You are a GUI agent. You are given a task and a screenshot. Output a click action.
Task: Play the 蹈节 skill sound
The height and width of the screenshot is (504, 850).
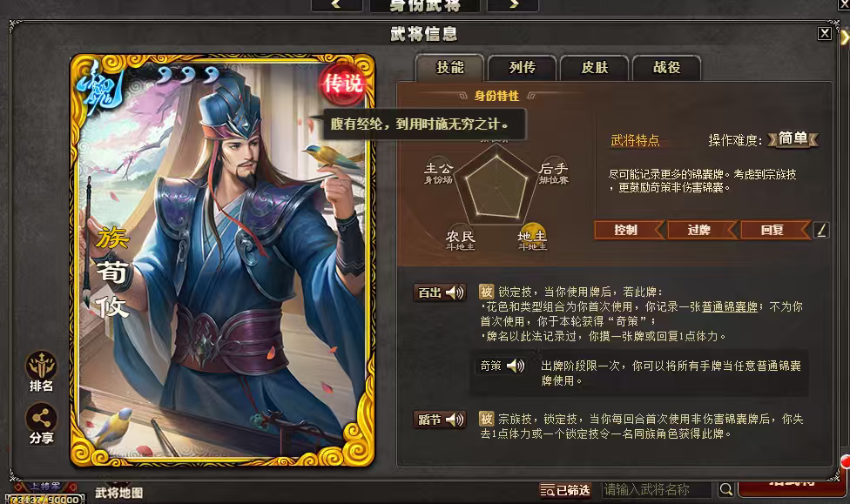455,420
